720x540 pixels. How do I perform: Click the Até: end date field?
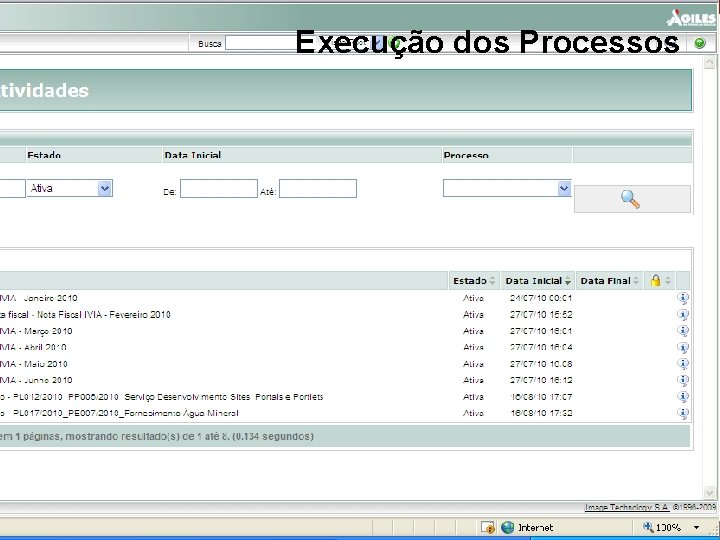(318, 189)
